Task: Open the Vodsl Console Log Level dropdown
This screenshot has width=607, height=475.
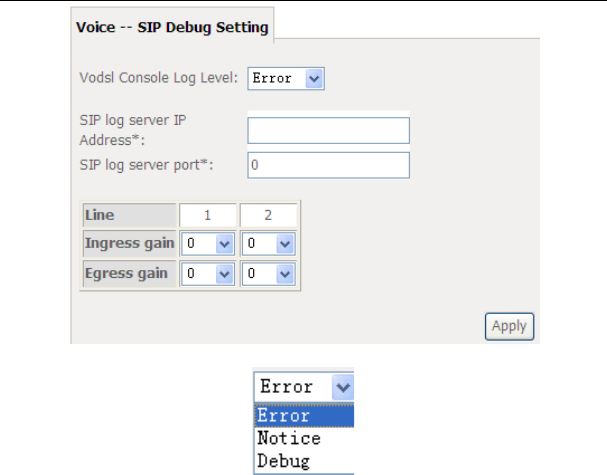Action: point(287,78)
